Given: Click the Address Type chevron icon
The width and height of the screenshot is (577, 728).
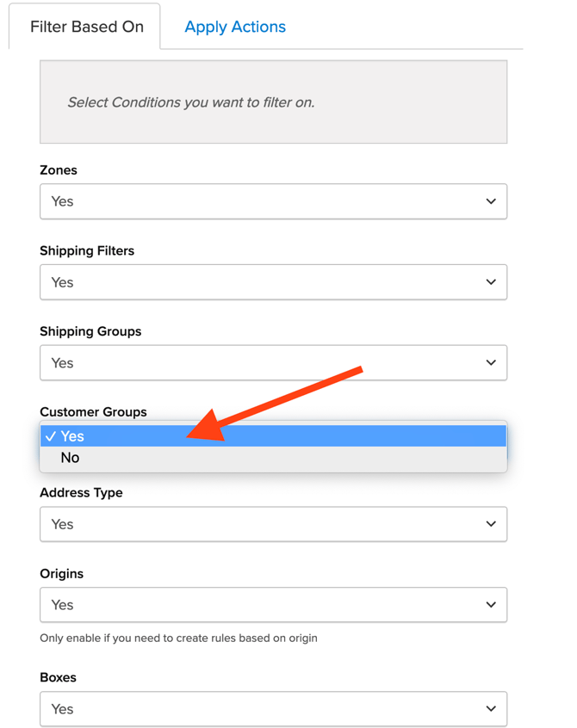Looking at the screenshot, I should coord(491,524).
